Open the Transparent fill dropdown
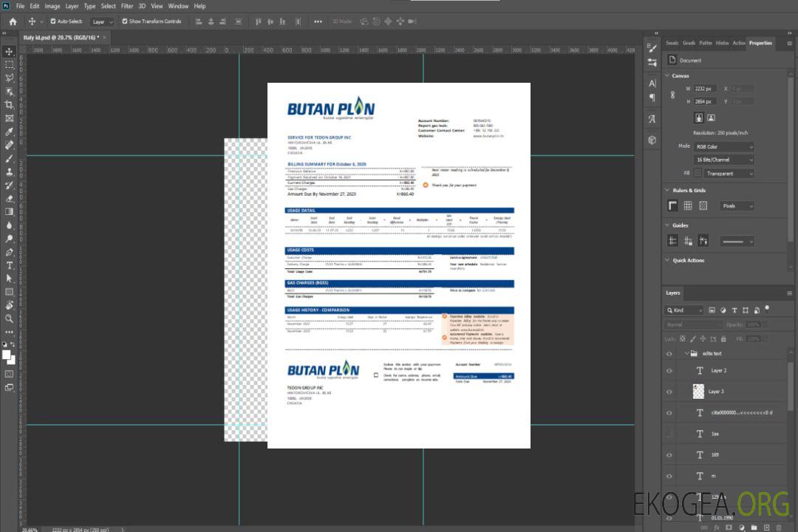 (x=728, y=174)
